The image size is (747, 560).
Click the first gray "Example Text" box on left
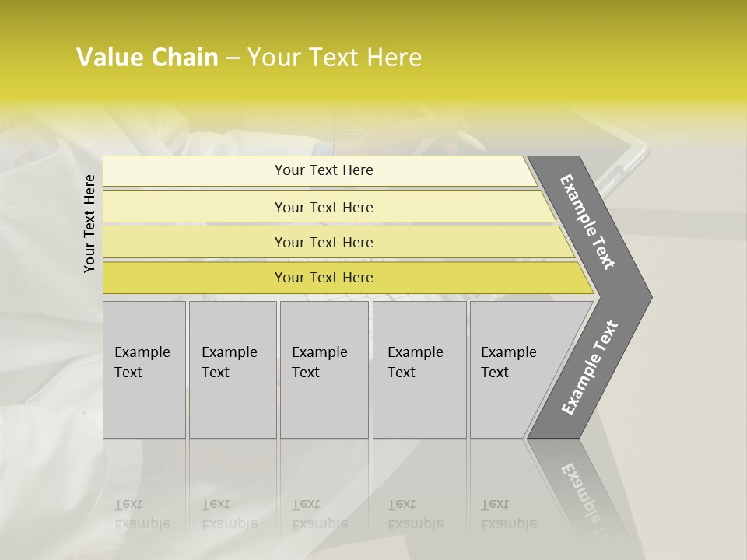point(144,369)
